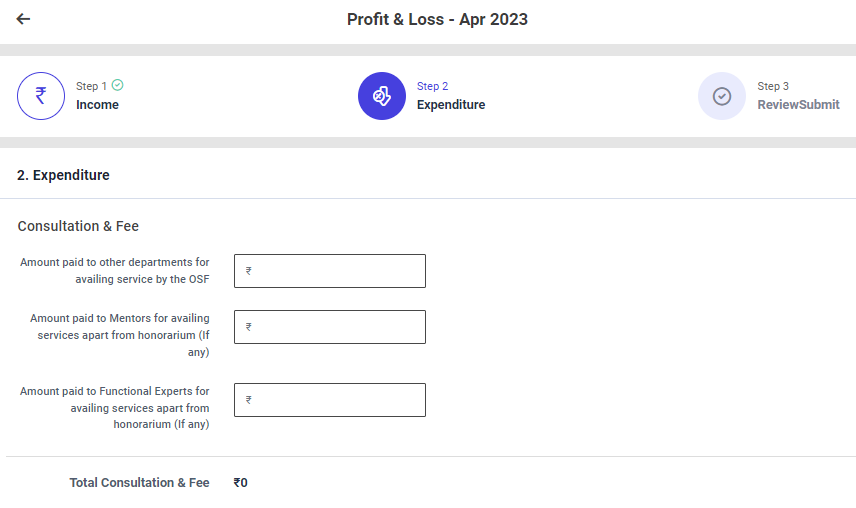Click the 'Total Consultation & Fee' label text

coord(139,483)
